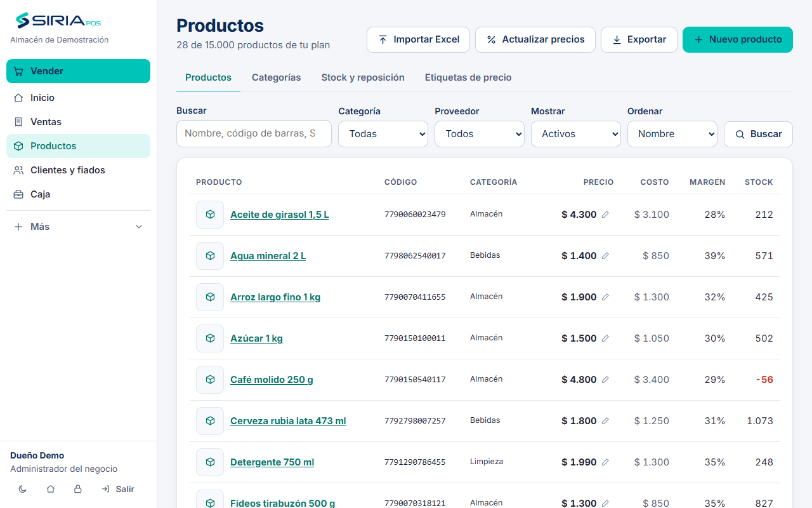Click Limpieza category cell
This screenshot has width=812, height=508.
click(487, 462)
